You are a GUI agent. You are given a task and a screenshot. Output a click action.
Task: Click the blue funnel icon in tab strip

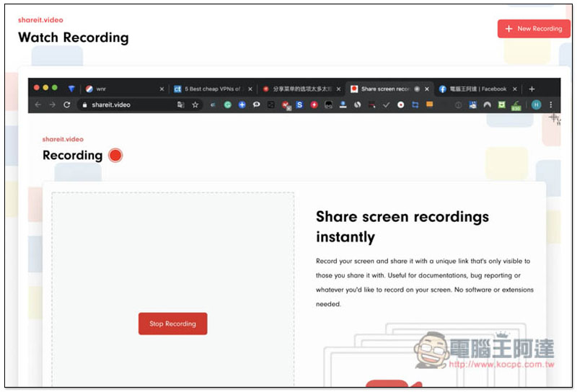[71, 89]
